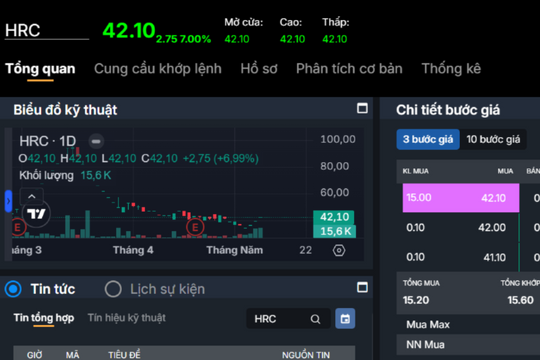Open the calendar date filter button
This screenshot has width=540, height=360.
345,319
